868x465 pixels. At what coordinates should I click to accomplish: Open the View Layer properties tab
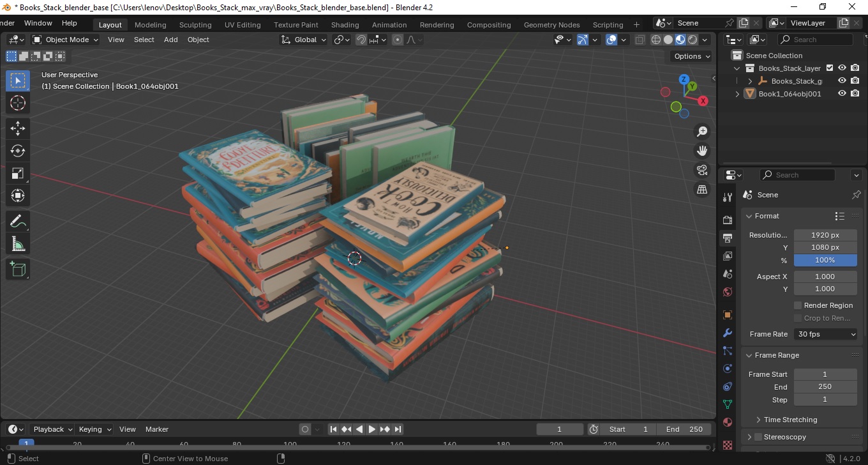[x=728, y=256]
